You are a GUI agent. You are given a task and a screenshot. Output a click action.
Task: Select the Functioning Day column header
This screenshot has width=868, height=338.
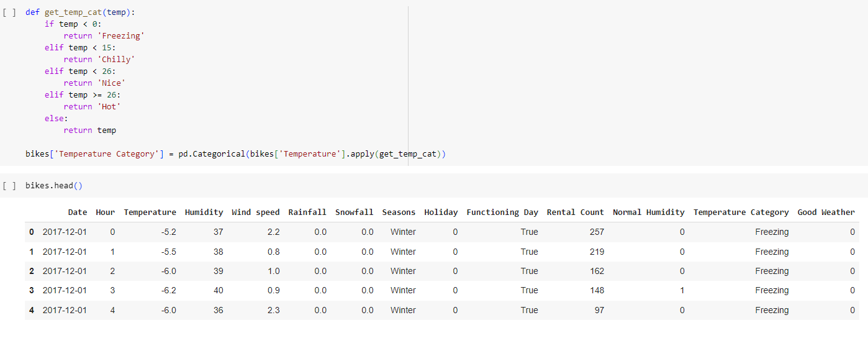click(502, 212)
